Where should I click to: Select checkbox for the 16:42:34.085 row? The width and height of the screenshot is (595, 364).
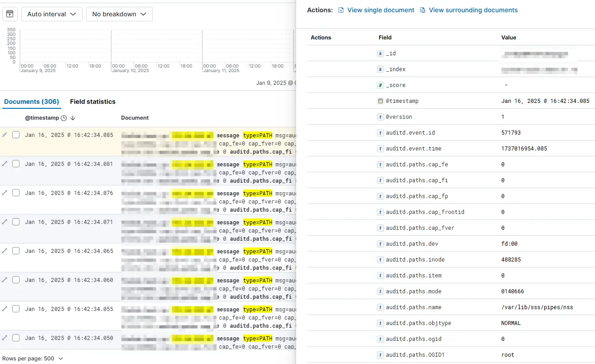coord(16,135)
